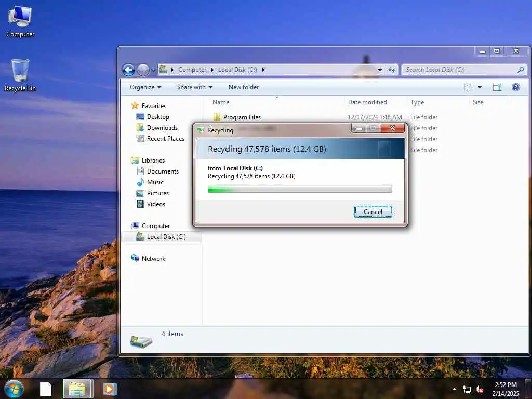Sort by the Type column header
The height and width of the screenshot is (399, 532).
click(x=417, y=102)
